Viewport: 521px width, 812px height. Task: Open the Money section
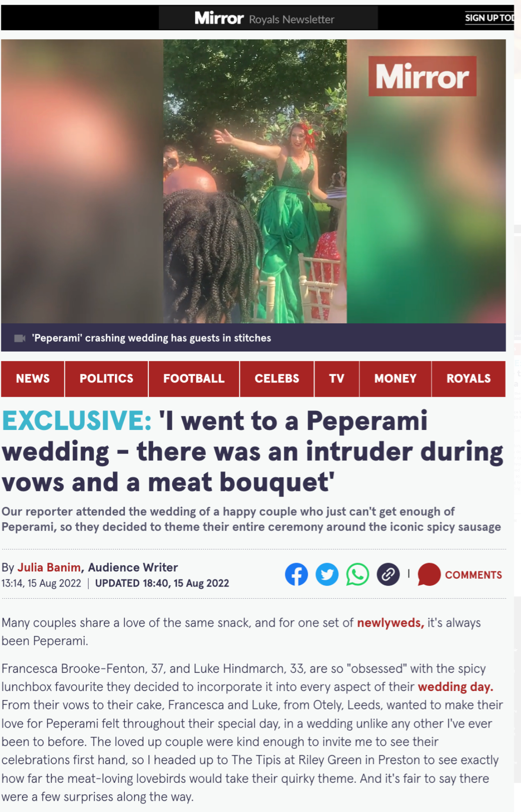click(x=395, y=379)
